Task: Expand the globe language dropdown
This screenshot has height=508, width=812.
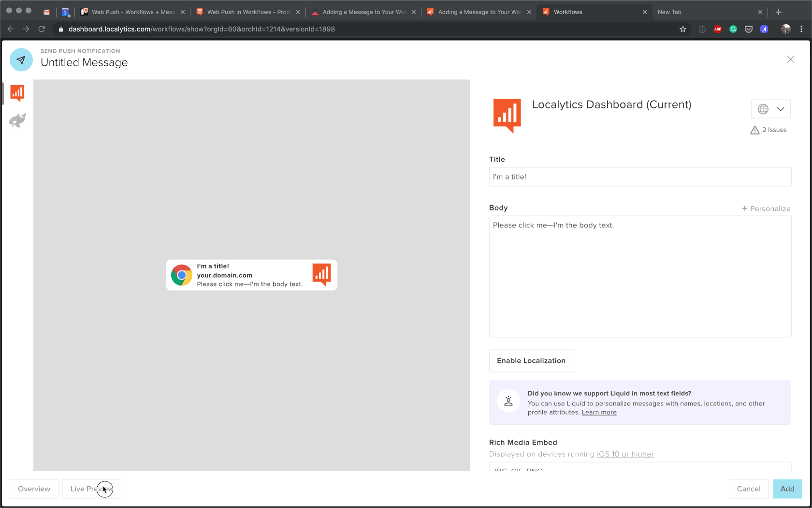Action: coord(770,109)
